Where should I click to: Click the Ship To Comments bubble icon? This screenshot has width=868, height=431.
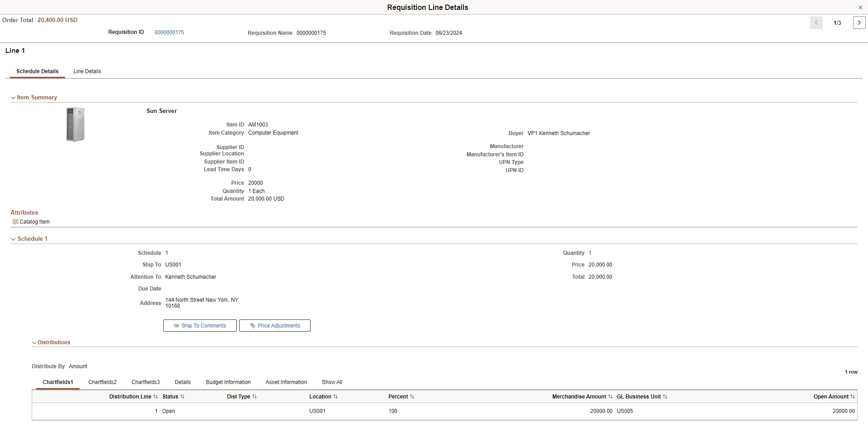[x=177, y=325]
